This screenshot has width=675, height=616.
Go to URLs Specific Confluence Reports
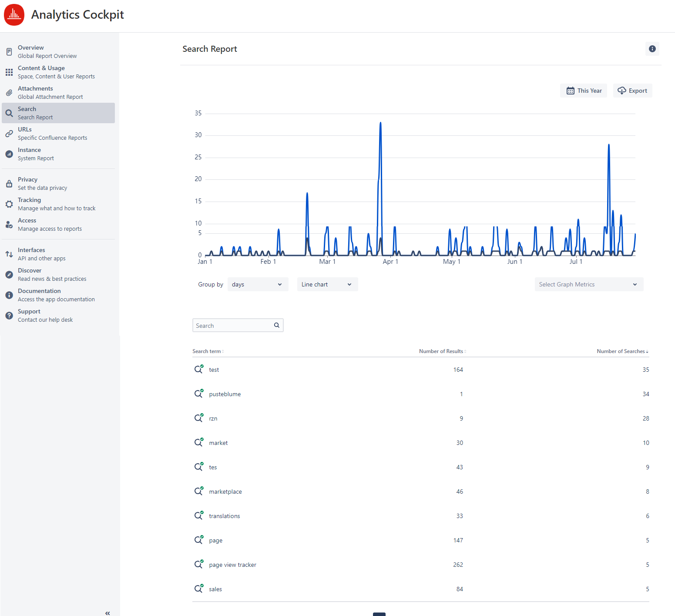52,134
